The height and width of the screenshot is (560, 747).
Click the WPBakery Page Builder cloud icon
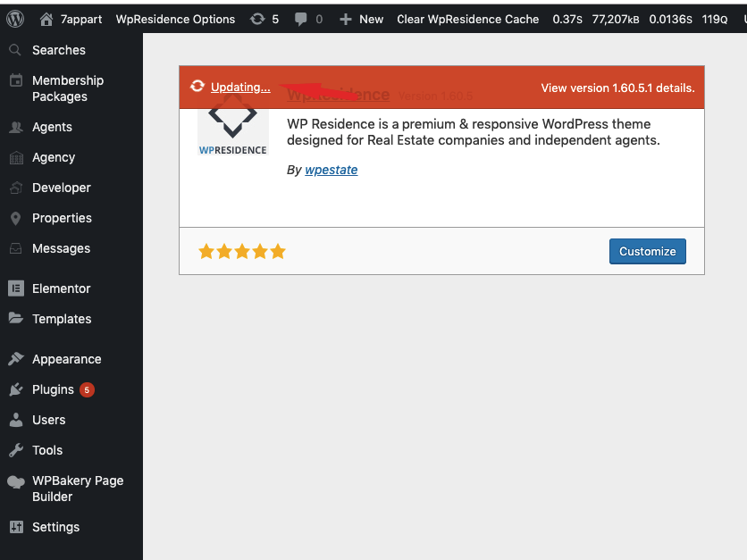pyautogui.click(x=16, y=482)
